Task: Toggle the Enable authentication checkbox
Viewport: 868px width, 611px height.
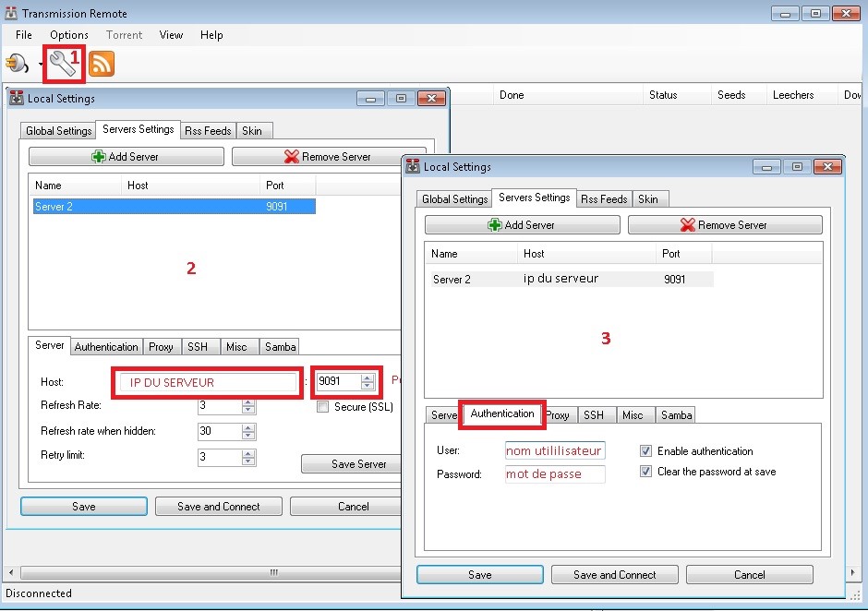Action: coord(645,451)
